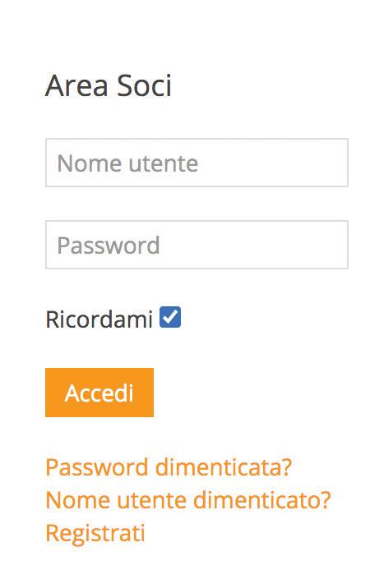This screenshot has width=384, height=588.
Task: Follow the Registrati link
Action: pos(95,533)
